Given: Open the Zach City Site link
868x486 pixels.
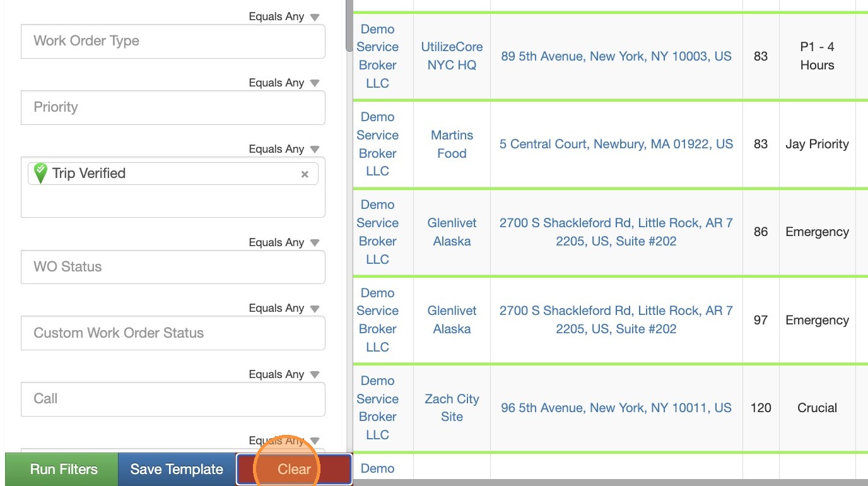Looking at the screenshot, I should click(452, 408).
